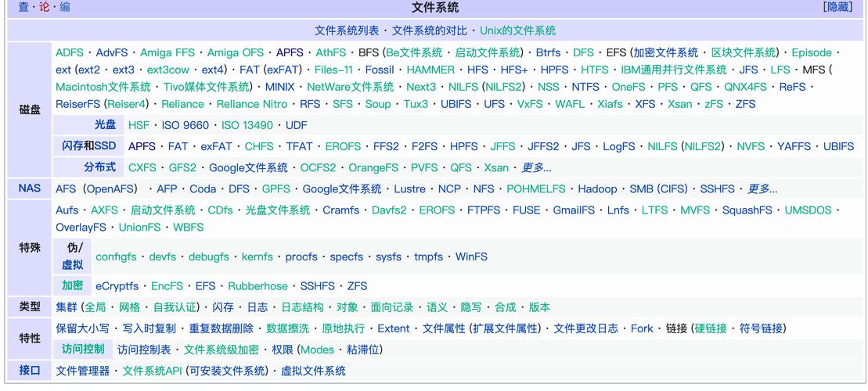Open the SMB (CIFS) link
This screenshot has width=868, height=391.
659,188
